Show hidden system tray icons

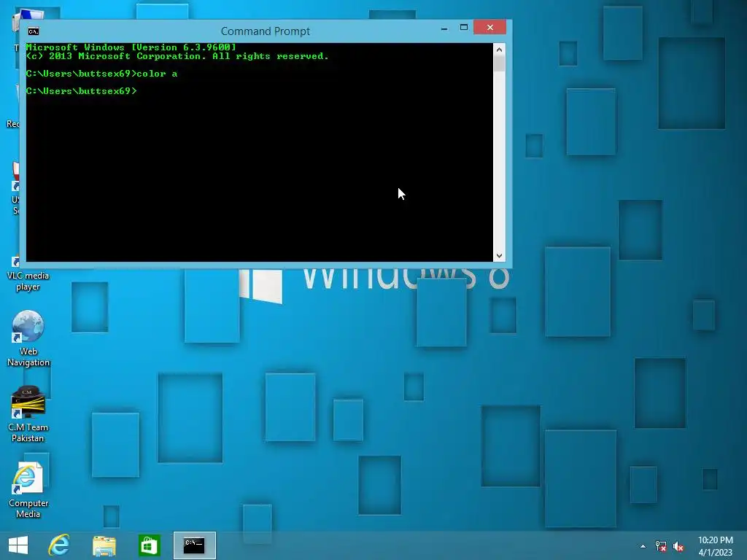[x=643, y=546]
